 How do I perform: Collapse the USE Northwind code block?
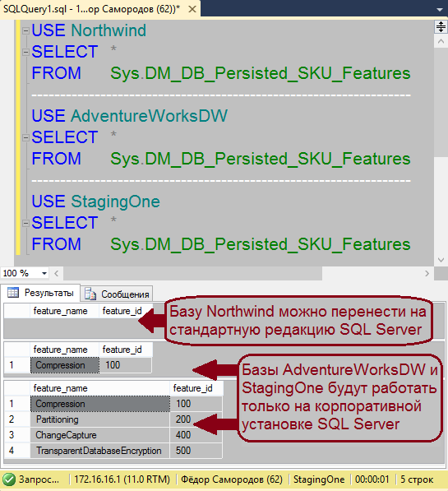25,30
